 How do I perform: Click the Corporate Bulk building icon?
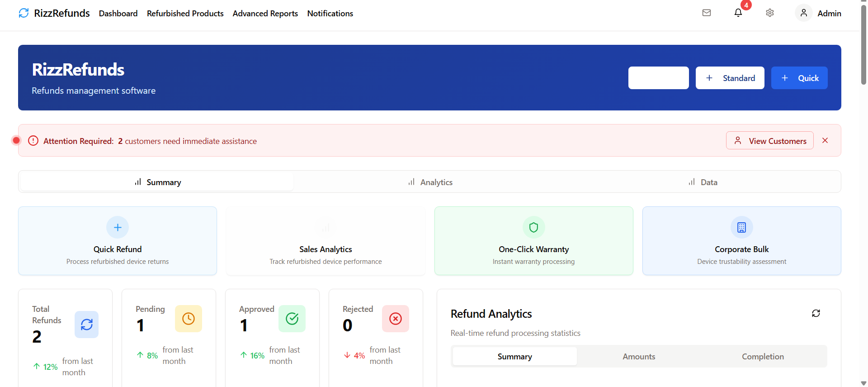(x=741, y=227)
